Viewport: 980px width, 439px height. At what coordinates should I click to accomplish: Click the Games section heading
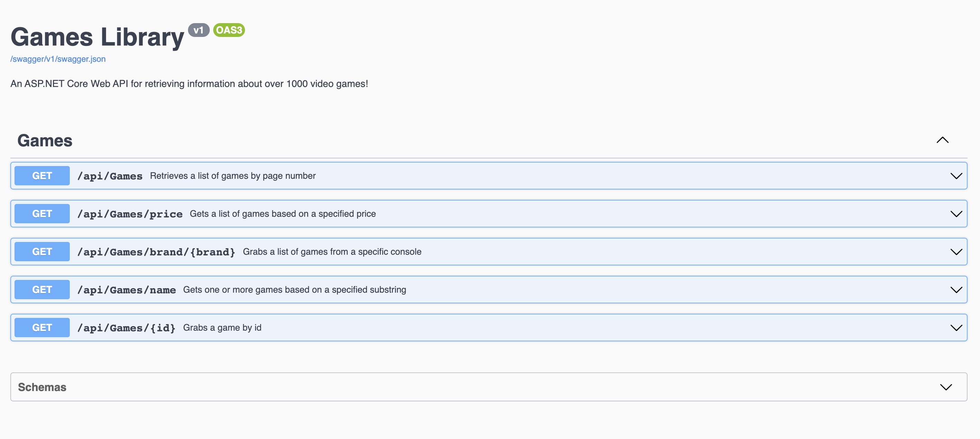pos(45,140)
